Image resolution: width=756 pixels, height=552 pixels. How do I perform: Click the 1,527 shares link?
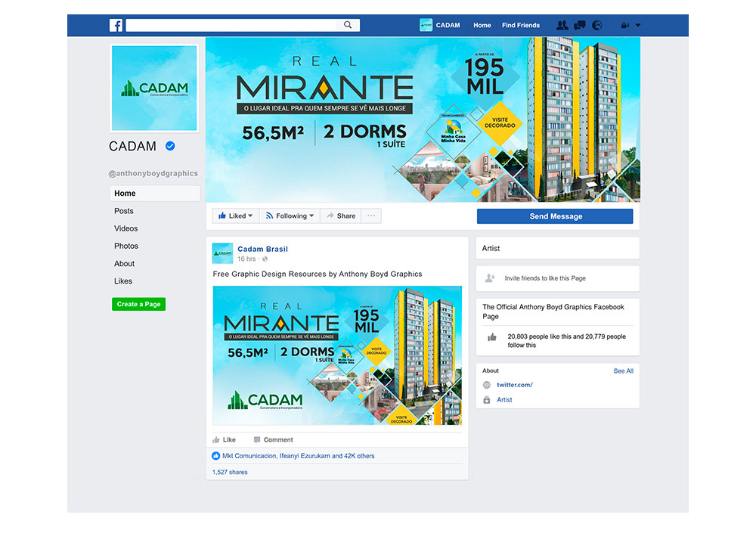(230, 472)
